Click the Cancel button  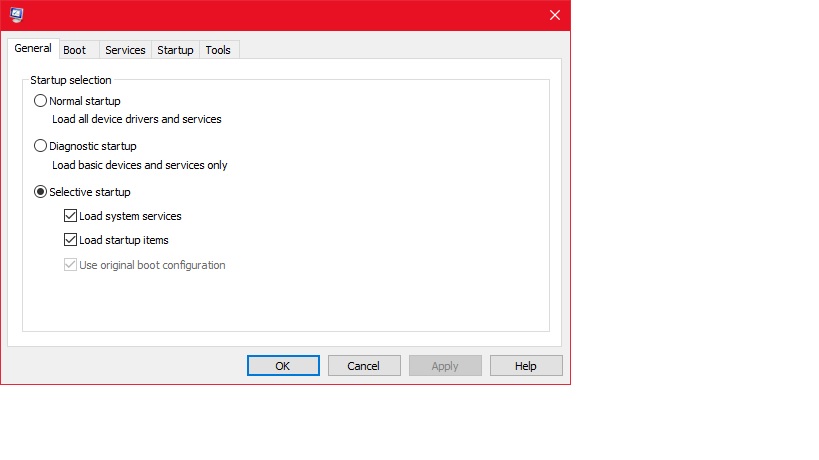pos(364,365)
